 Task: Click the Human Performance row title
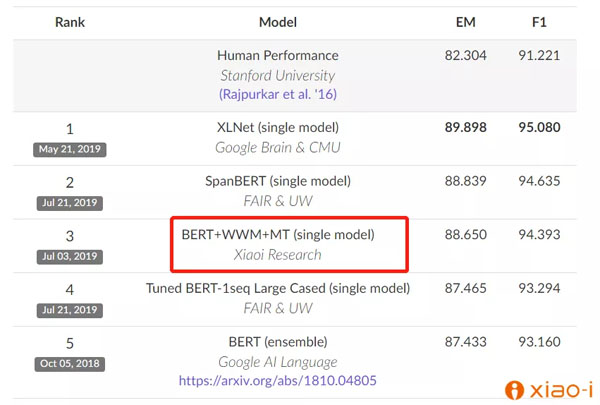[278, 56]
